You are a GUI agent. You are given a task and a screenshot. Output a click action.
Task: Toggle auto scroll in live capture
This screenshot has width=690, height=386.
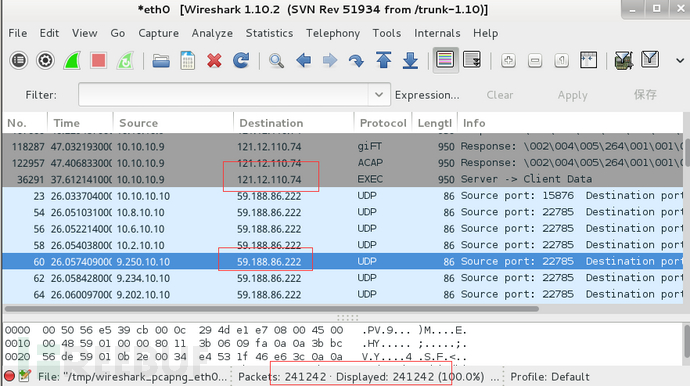(472, 59)
